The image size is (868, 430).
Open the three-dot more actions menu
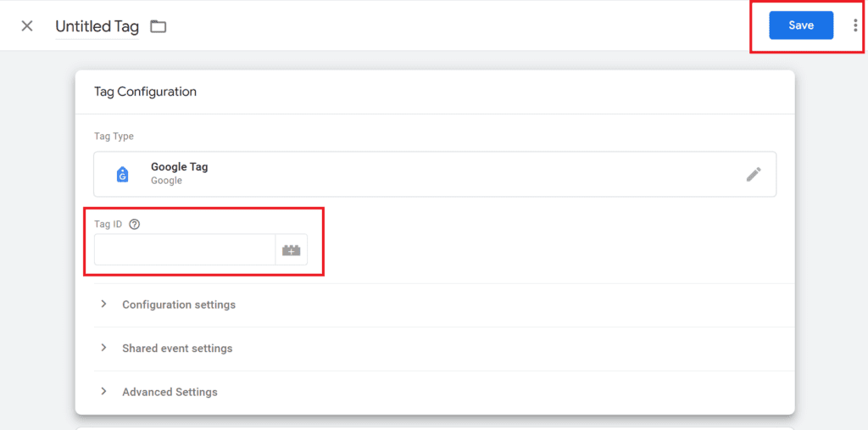854,25
